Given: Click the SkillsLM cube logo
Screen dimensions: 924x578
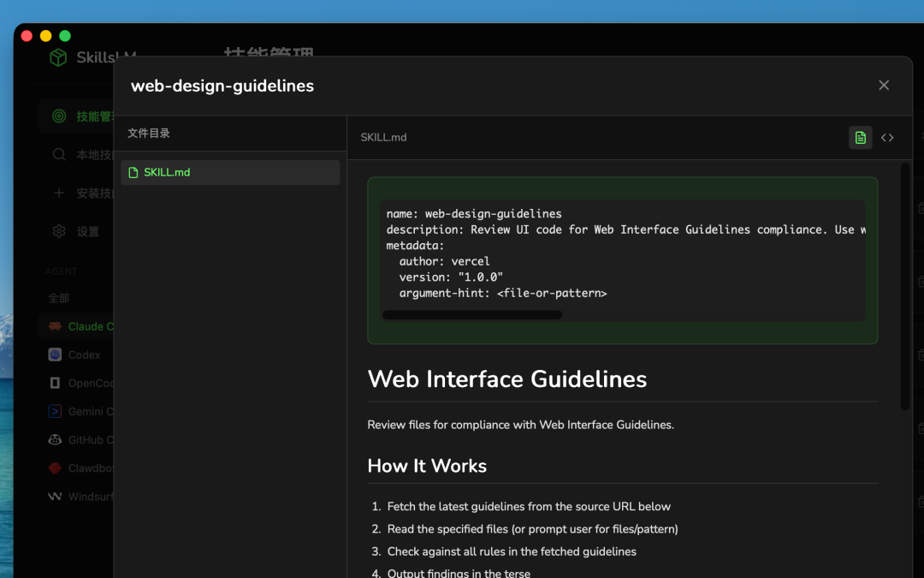Looking at the screenshot, I should tap(58, 57).
